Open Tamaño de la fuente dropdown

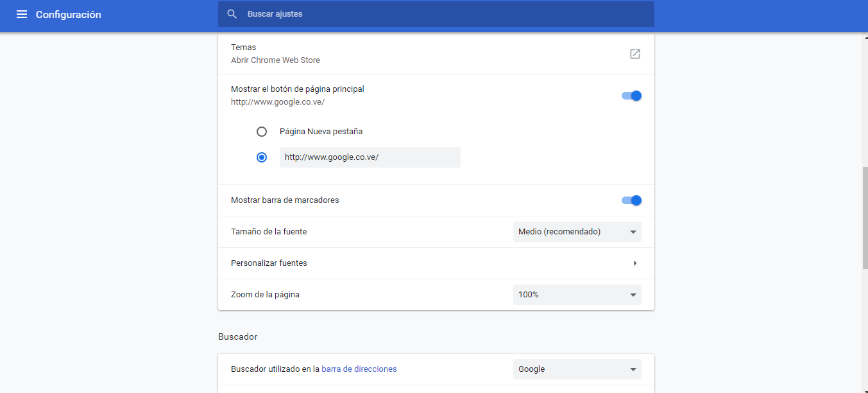577,232
